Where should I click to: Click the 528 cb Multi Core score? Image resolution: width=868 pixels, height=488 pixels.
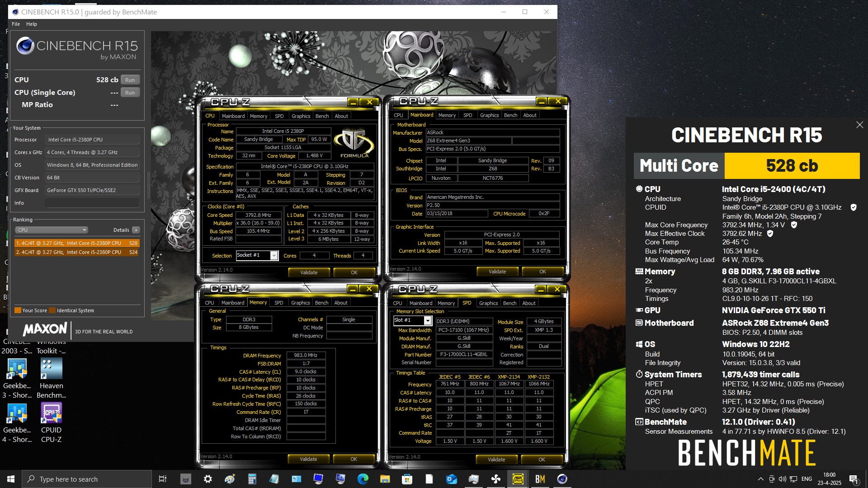792,166
